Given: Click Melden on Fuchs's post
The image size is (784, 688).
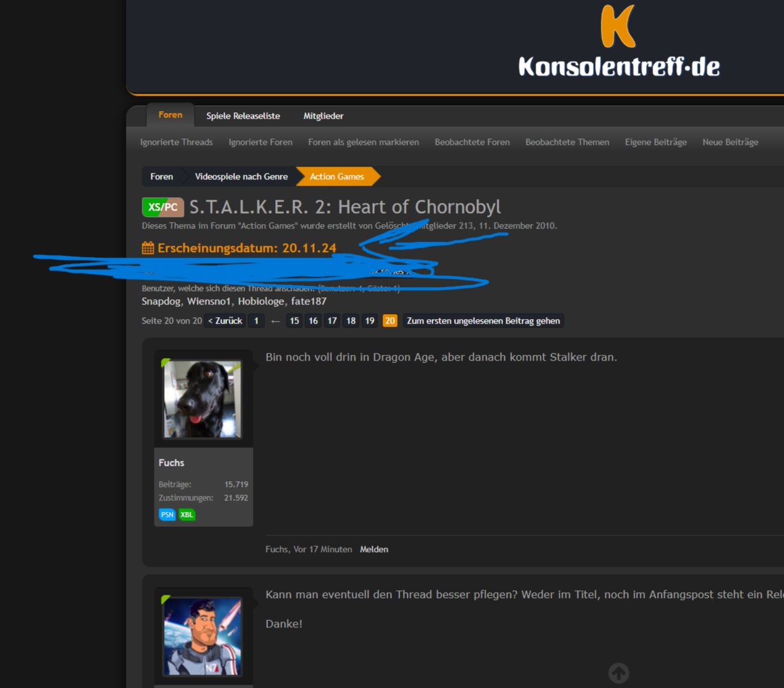Looking at the screenshot, I should [374, 549].
